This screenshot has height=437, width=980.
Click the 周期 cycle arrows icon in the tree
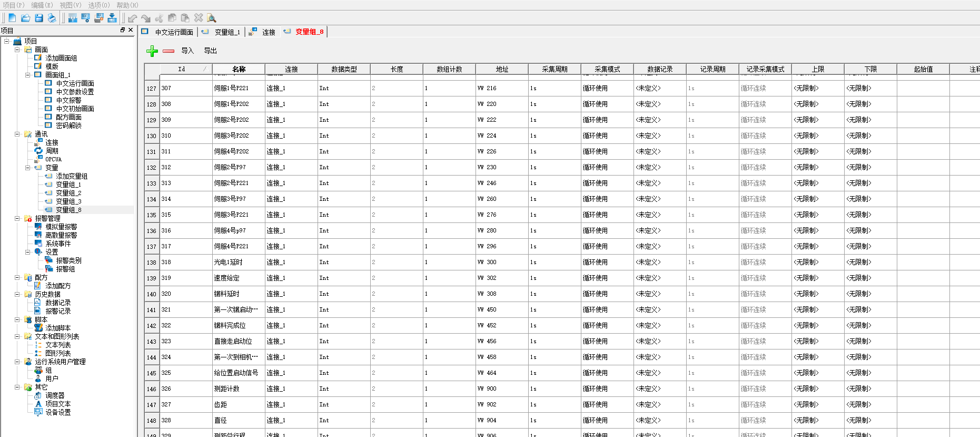click(38, 151)
